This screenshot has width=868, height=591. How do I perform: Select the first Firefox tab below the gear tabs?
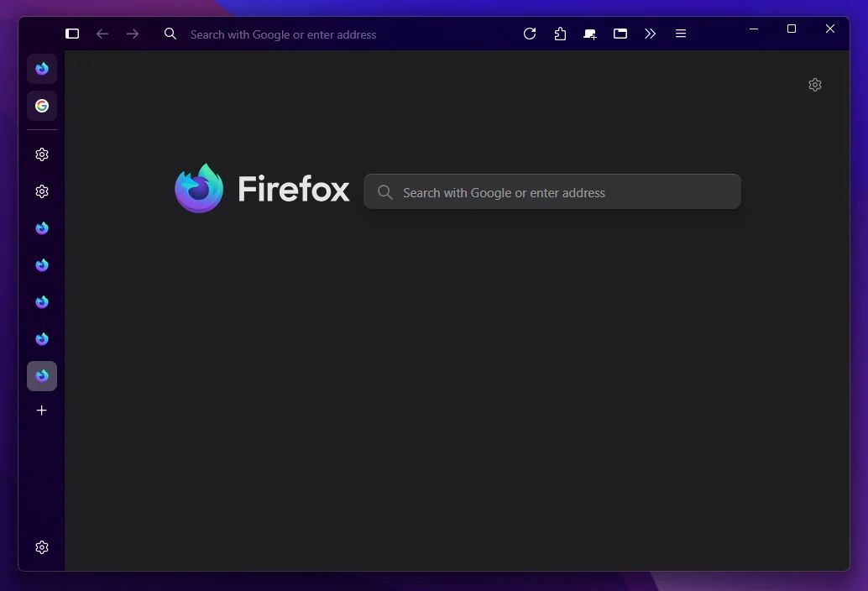click(x=42, y=228)
